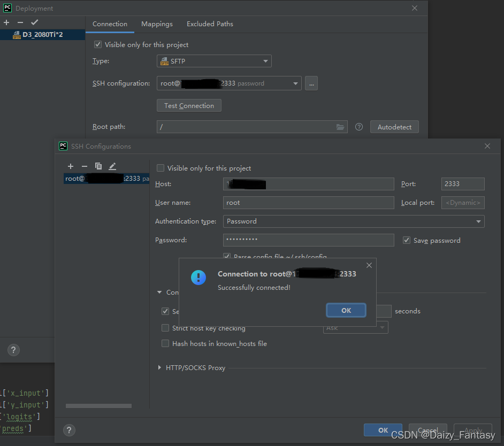The height and width of the screenshot is (446, 504).
Task: Select D3_2080Ti*2 server entry
Action: [x=42, y=34]
